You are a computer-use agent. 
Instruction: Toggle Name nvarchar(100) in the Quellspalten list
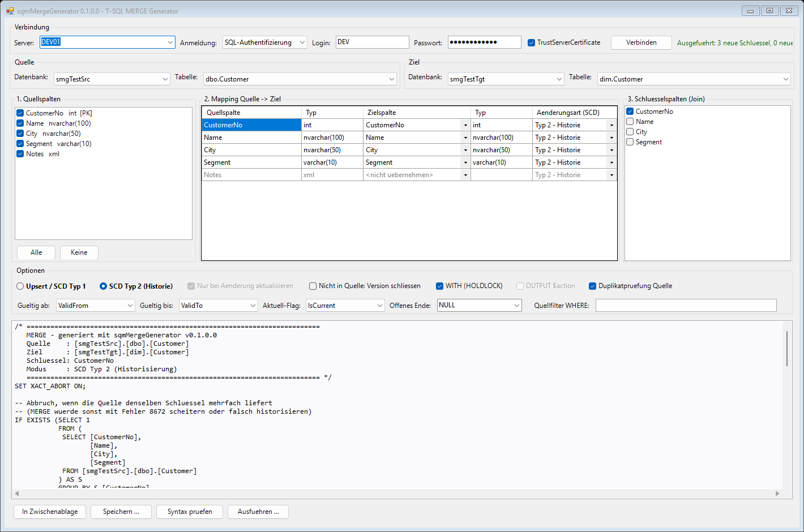[x=20, y=123]
